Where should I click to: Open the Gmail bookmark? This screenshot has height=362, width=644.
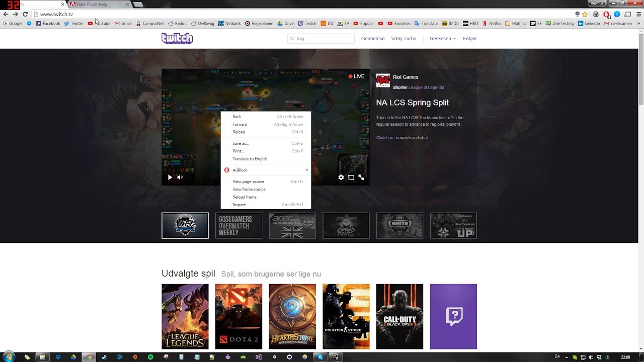pos(123,23)
